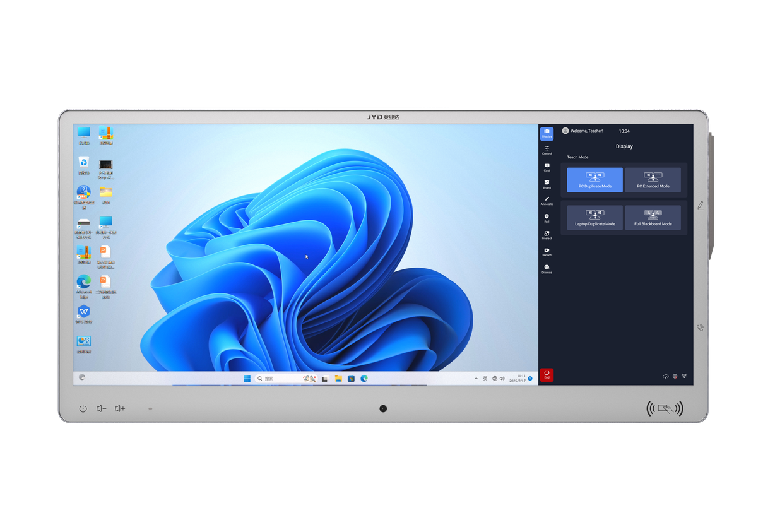775x532 pixels.
Task: Select PC Duplicate Mode
Action: (x=595, y=180)
